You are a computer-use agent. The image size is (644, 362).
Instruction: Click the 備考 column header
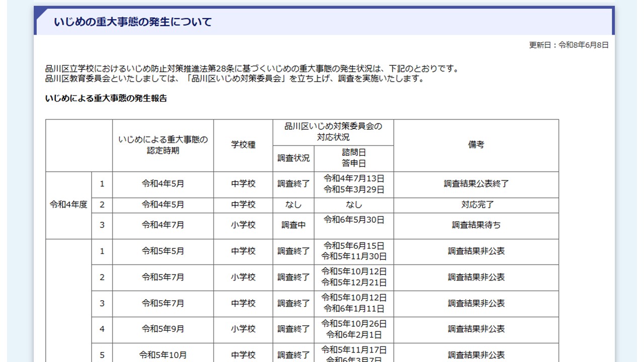tap(476, 145)
